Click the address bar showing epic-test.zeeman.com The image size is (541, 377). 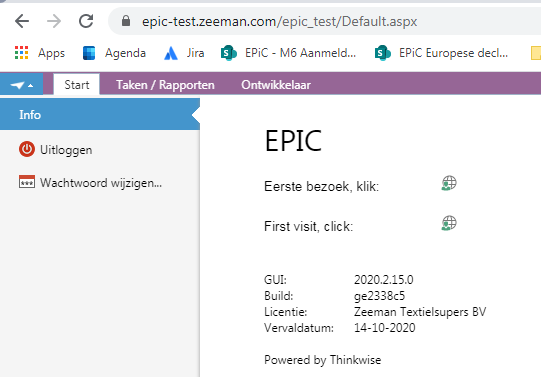[324, 21]
